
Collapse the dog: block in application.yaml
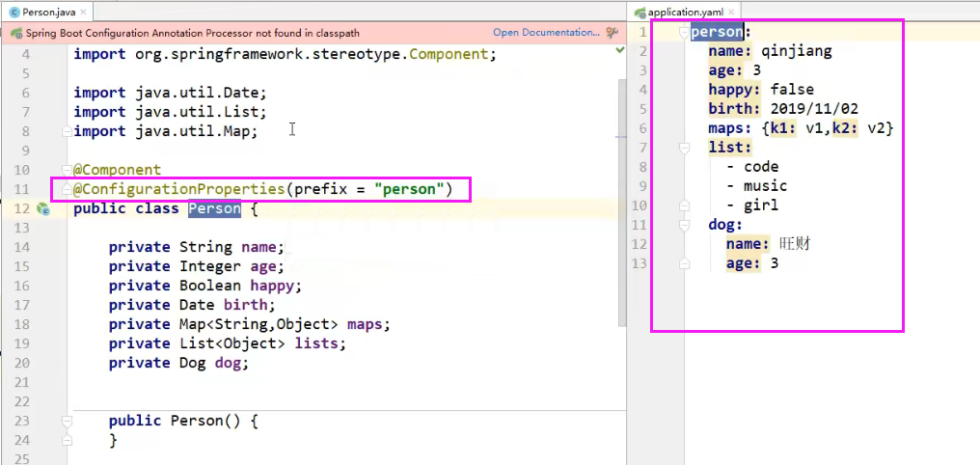[684, 225]
